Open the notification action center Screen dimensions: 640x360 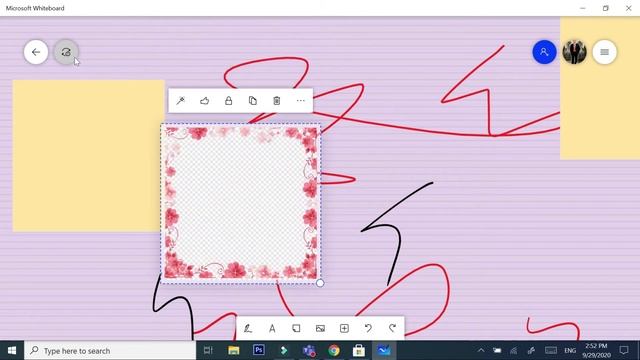point(624,350)
